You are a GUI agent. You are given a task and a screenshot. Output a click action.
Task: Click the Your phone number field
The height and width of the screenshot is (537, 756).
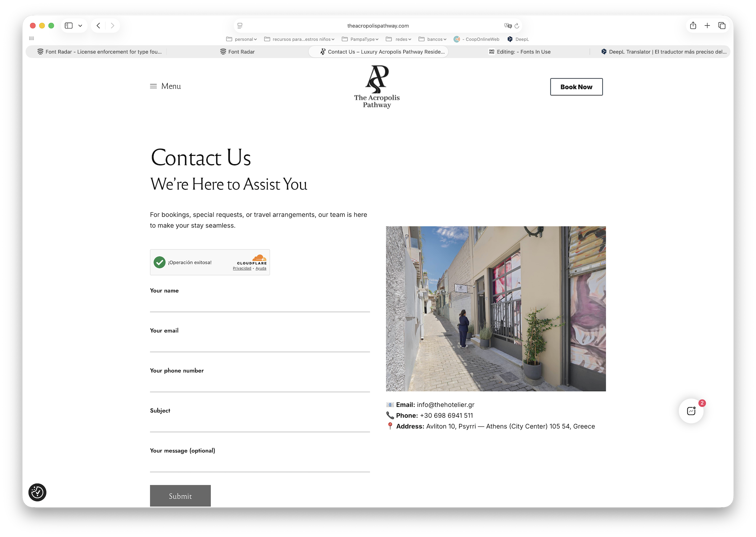260,384
